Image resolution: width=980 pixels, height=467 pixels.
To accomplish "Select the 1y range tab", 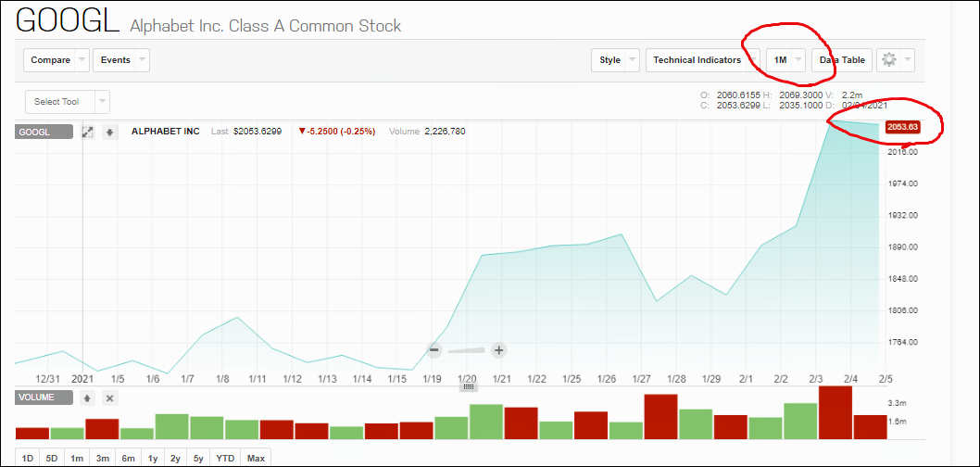I will click(153, 459).
